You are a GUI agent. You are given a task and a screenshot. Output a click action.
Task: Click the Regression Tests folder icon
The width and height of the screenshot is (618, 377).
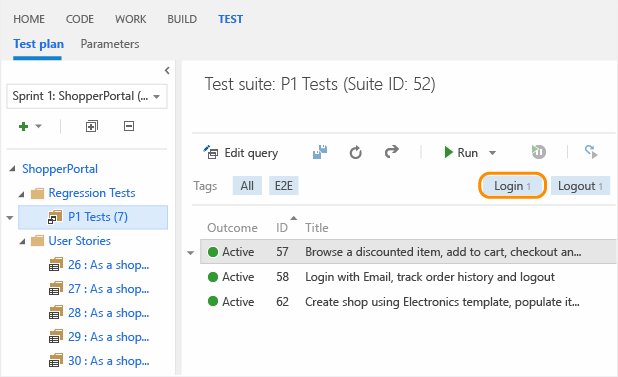(37, 193)
